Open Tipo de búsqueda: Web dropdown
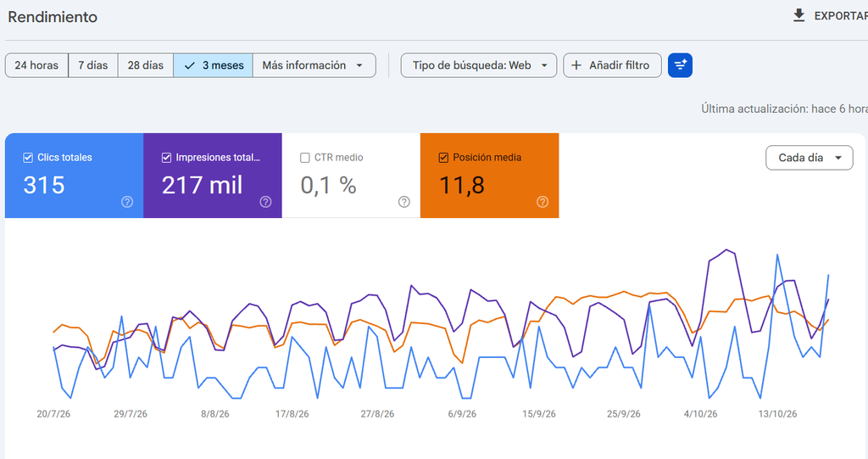Screen dimensions: 868x459 [479, 65]
